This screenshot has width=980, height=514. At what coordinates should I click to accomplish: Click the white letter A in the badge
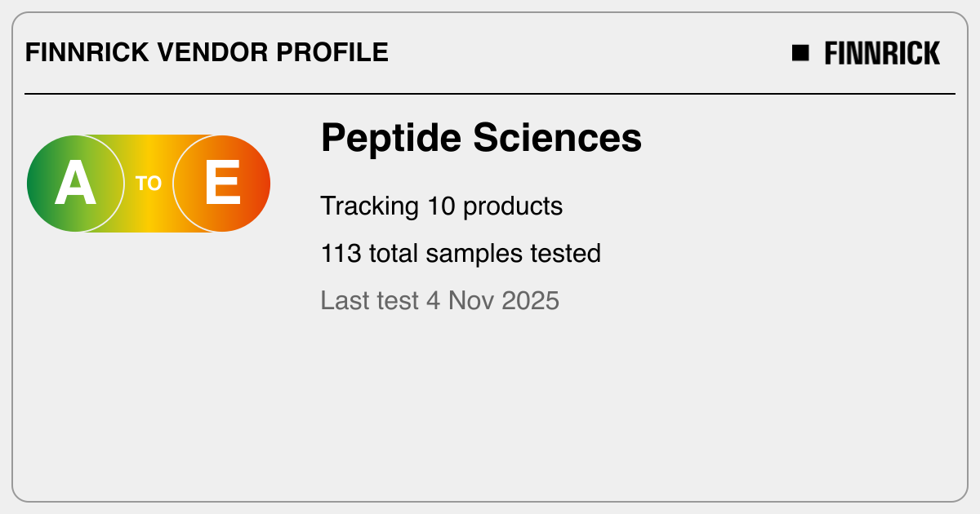(75, 184)
